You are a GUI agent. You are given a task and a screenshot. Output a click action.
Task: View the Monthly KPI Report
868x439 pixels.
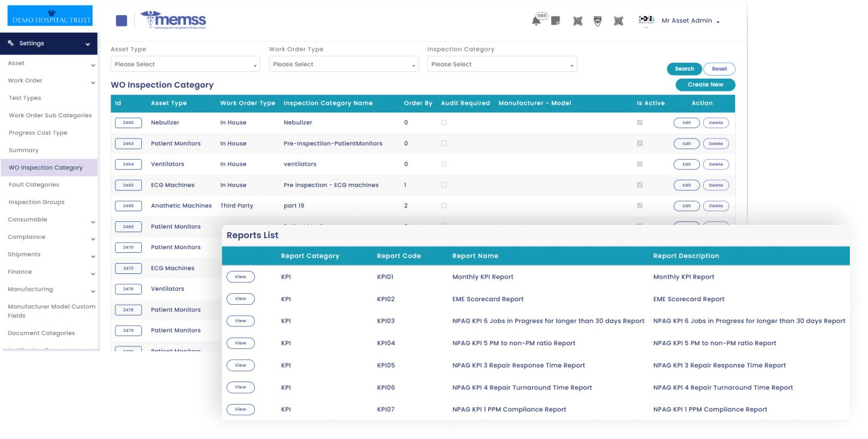pos(240,277)
